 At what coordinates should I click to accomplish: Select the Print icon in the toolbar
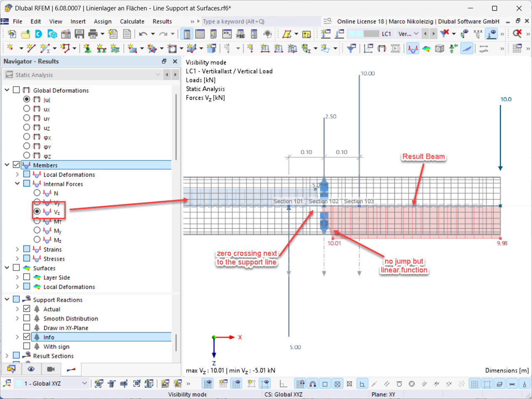[x=92, y=34]
